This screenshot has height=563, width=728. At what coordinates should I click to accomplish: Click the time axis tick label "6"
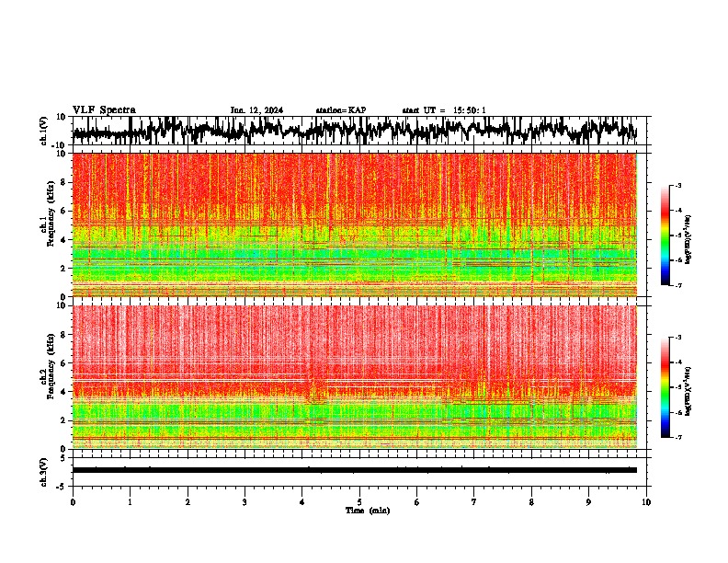click(416, 502)
